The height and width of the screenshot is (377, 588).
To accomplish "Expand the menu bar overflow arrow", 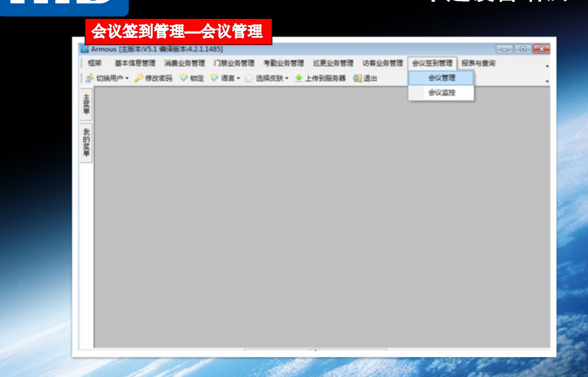I will [547, 66].
